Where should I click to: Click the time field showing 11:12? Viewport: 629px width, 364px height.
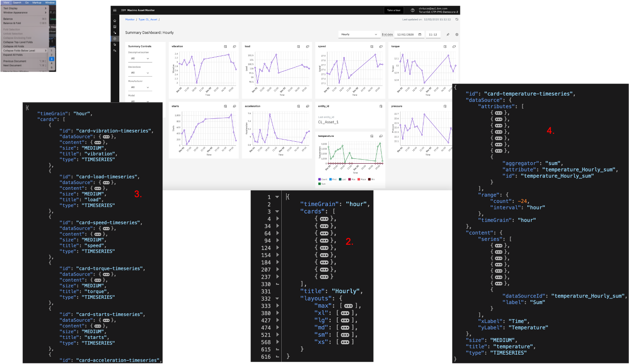pyautogui.click(x=433, y=34)
